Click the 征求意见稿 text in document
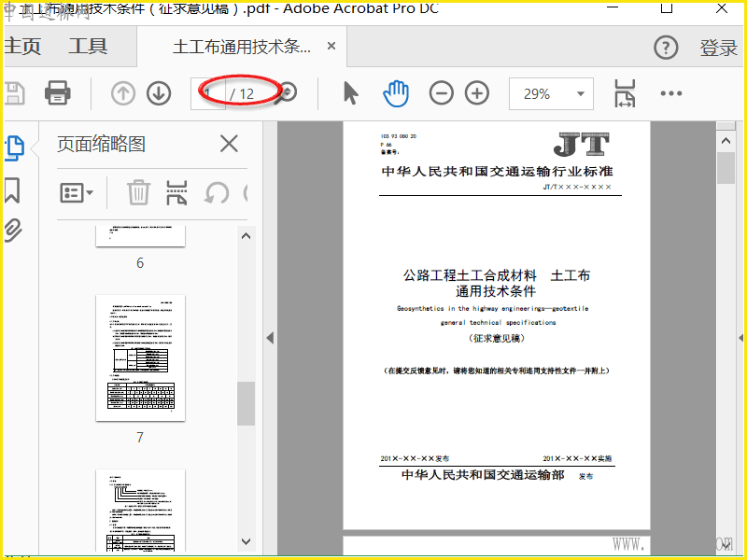 497,338
